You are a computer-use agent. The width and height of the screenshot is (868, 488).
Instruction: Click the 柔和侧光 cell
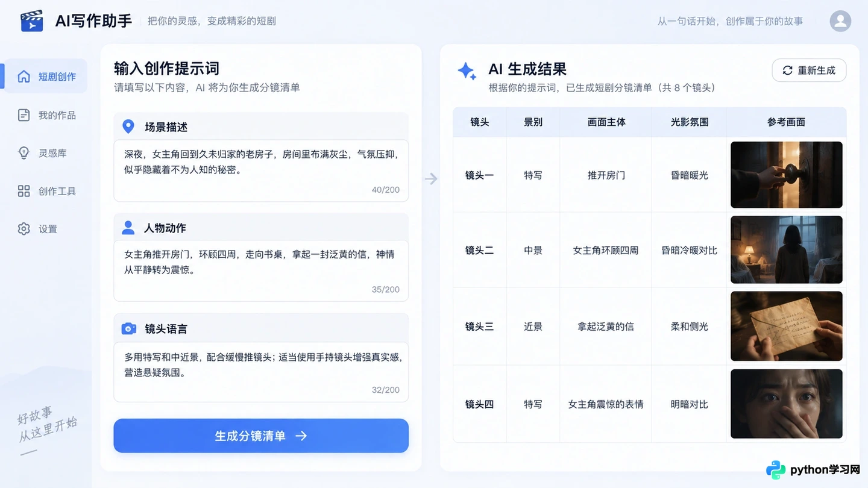[x=689, y=327]
